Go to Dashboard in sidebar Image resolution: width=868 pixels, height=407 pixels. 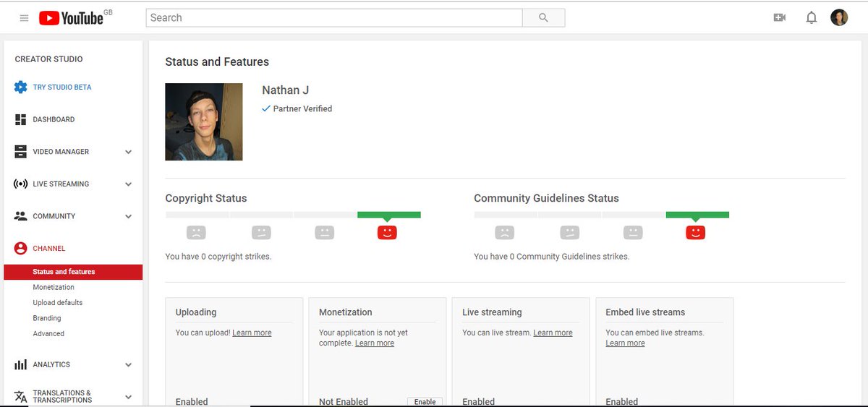tap(54, 119)
